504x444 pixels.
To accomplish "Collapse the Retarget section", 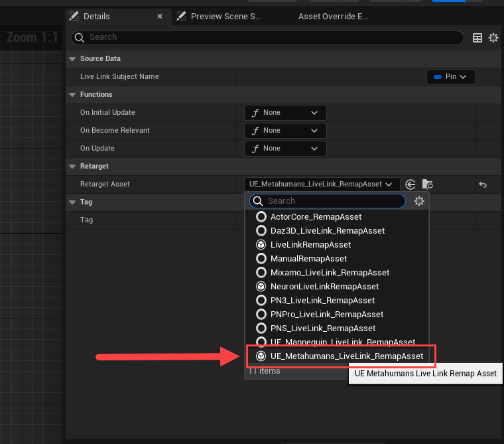I will click(x=72, y=167).
